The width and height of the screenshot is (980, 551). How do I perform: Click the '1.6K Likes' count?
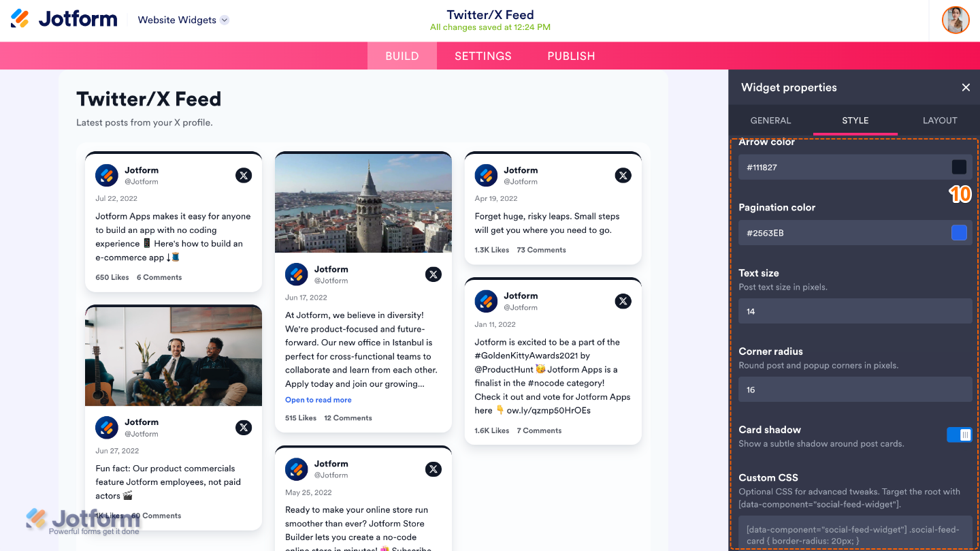[492, 430]
